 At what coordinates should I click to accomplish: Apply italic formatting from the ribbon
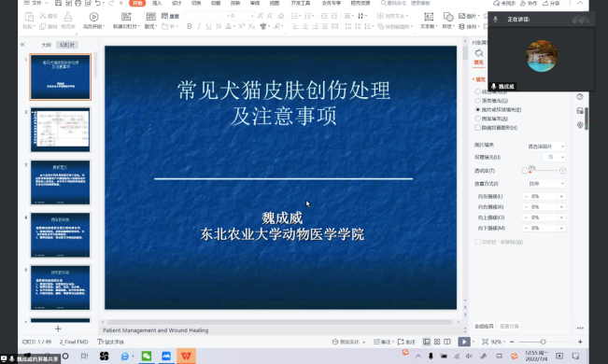click(199, 26)
